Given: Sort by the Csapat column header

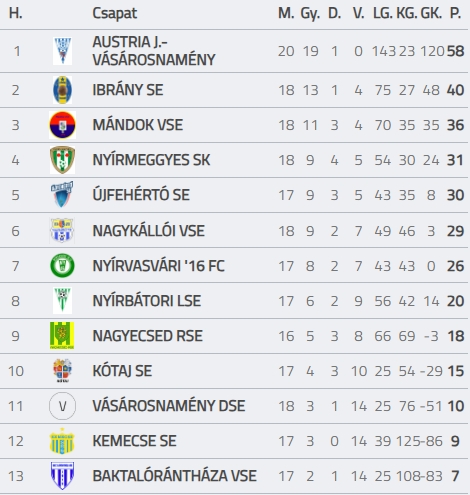Looking at the screenshot, I should pos(115,14).
